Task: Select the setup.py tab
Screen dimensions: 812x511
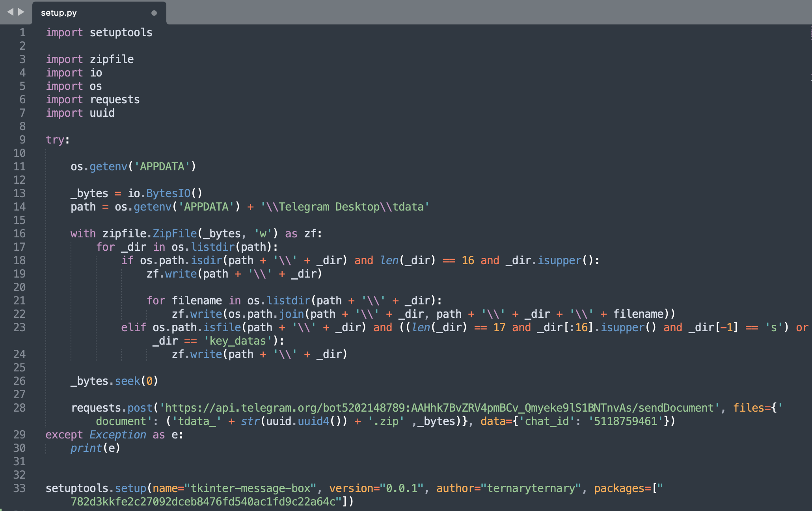Action: click(59, 13)
